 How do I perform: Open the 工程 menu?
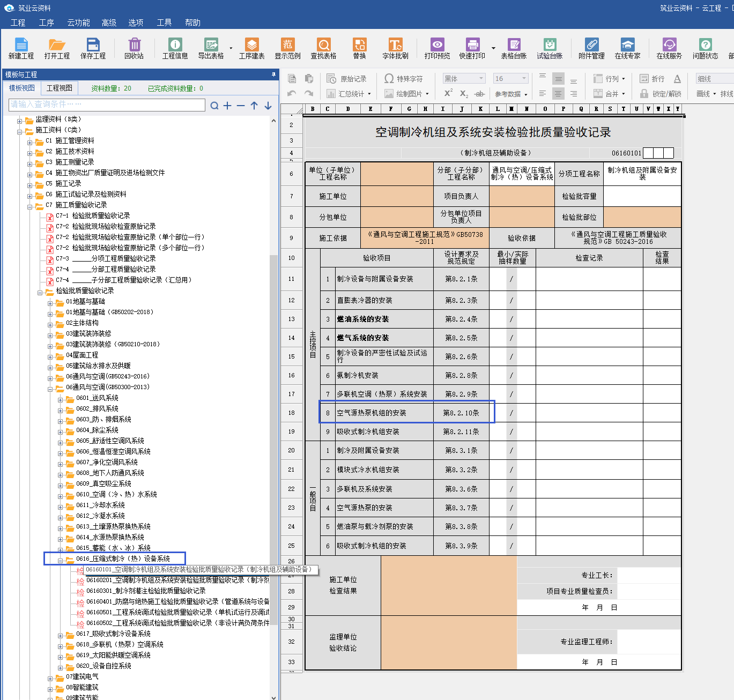click(18, 23)
